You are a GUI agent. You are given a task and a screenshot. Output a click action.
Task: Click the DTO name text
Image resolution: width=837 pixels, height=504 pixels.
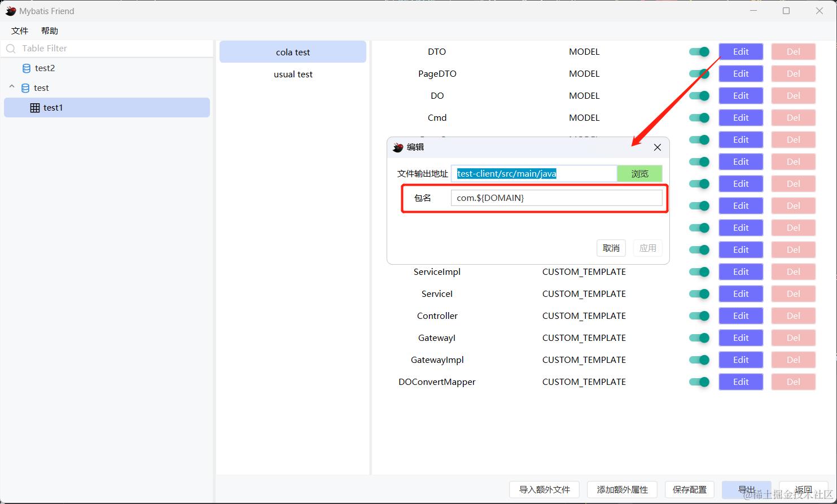tap(437, 52)
